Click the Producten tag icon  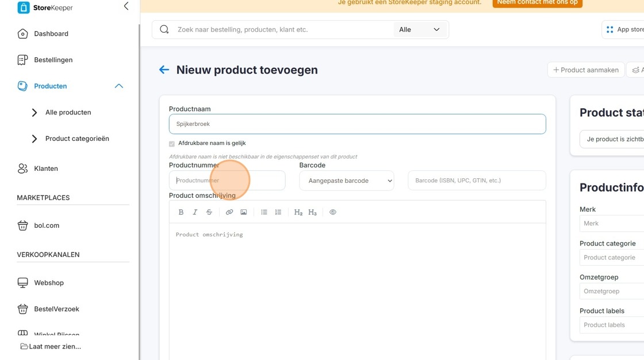tap(22, 86)
